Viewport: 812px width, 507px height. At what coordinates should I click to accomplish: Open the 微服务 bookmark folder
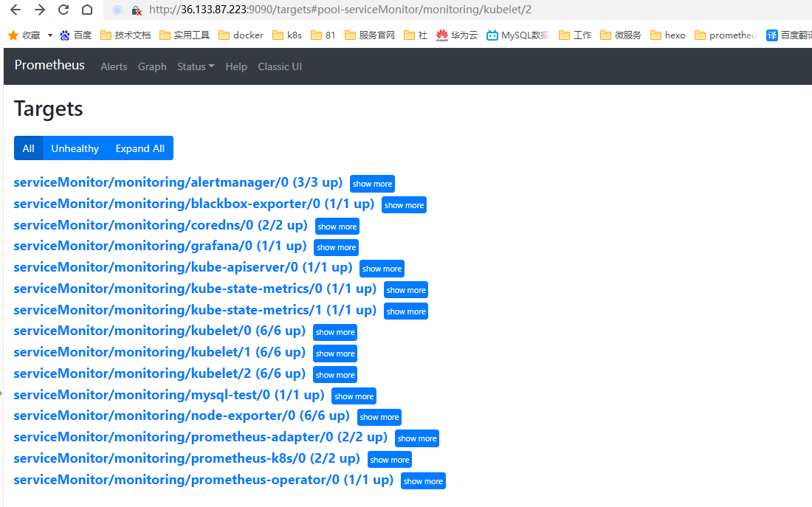pyautogui.click(x=620, y=35)
